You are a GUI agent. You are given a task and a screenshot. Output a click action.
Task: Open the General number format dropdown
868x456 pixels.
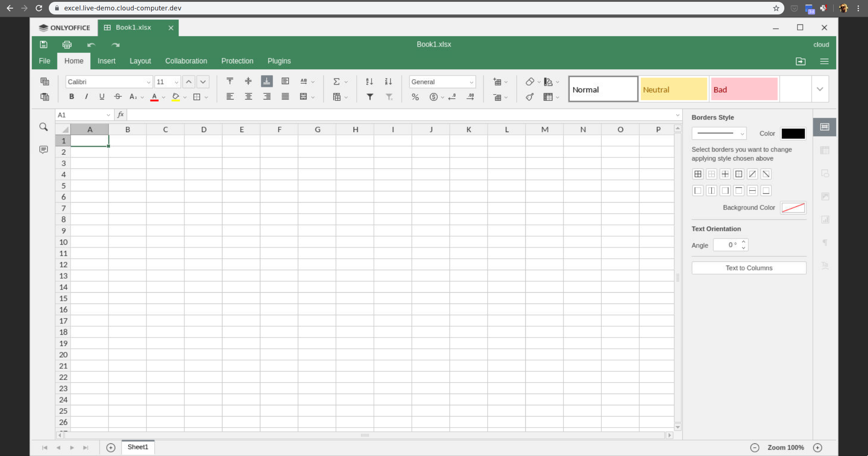pyautogui.click(x=471, y=82)
